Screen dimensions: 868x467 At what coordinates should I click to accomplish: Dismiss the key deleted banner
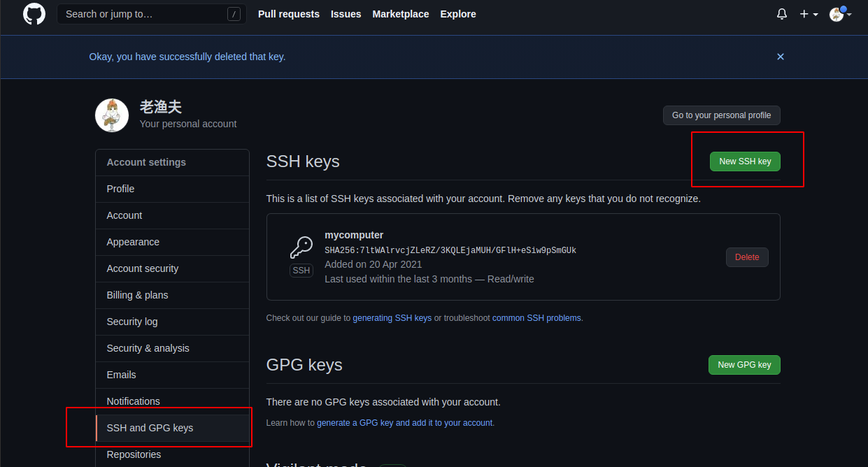(x=781, y=57)
